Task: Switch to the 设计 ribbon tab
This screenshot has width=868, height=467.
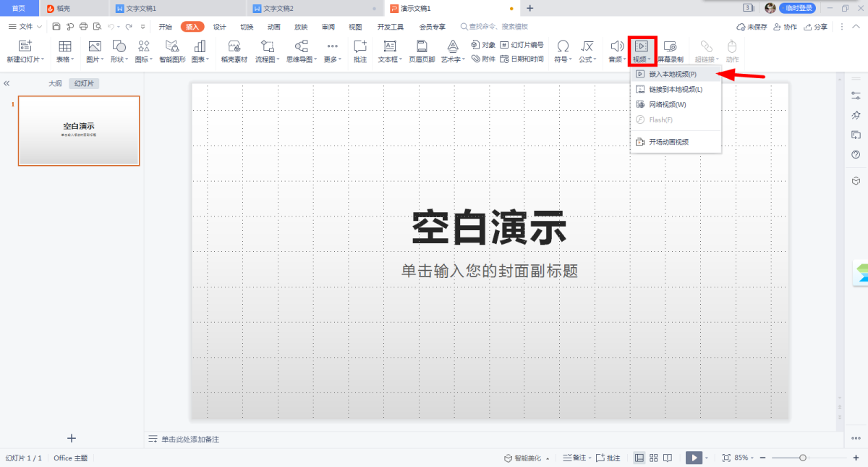Action: tap(219, 27)
